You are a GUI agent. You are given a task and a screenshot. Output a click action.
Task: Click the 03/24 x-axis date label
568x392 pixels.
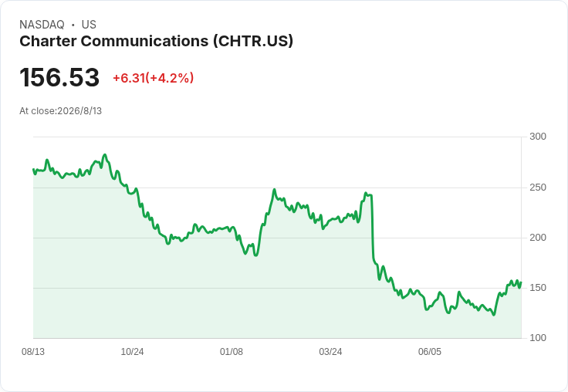tap(330, 351)
